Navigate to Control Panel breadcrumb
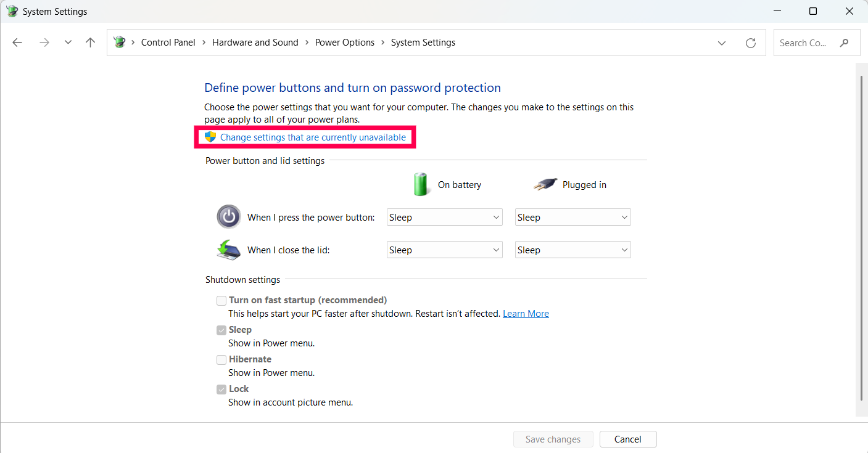 pyautogui.click(x=168, y=43)
